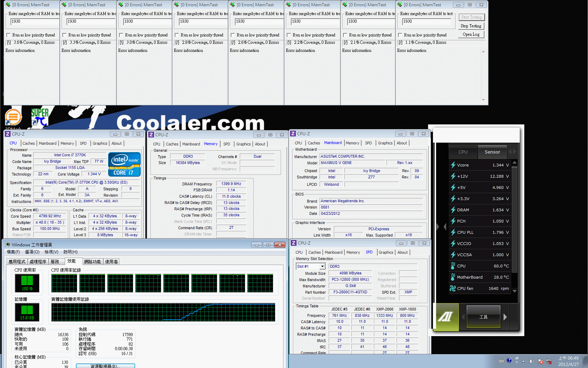Click the Intel Core i7 logo in CPU-Z
588x368 pixels.
click(125, 164)
